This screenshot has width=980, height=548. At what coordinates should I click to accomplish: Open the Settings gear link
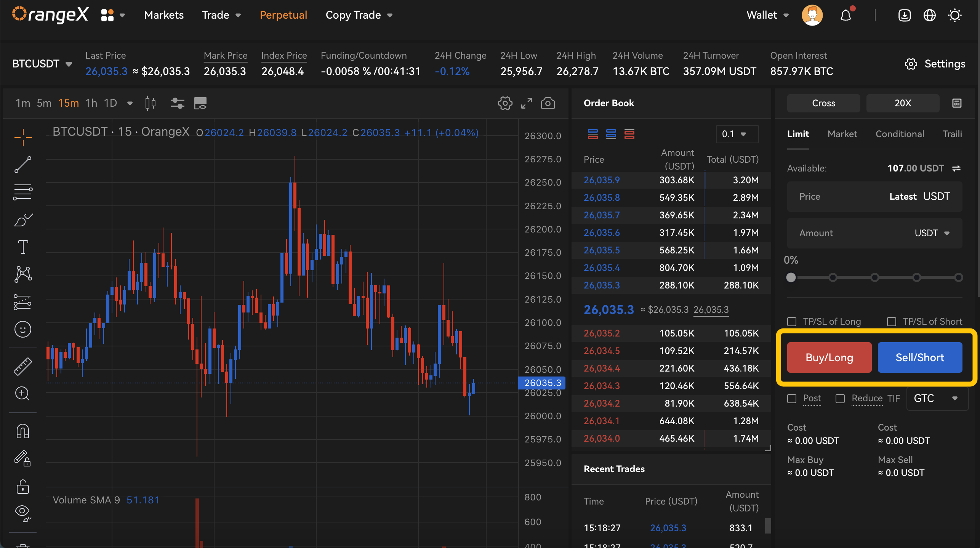pos(935,64)
